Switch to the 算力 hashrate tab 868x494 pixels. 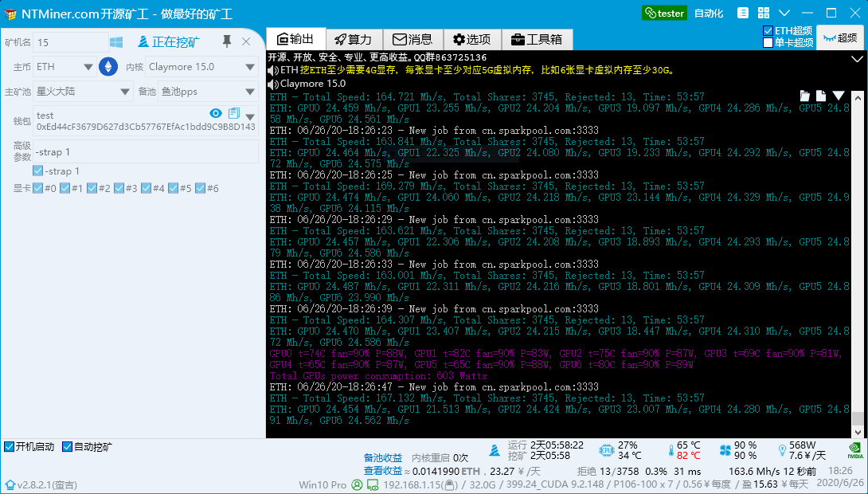(x=354, y=39)
